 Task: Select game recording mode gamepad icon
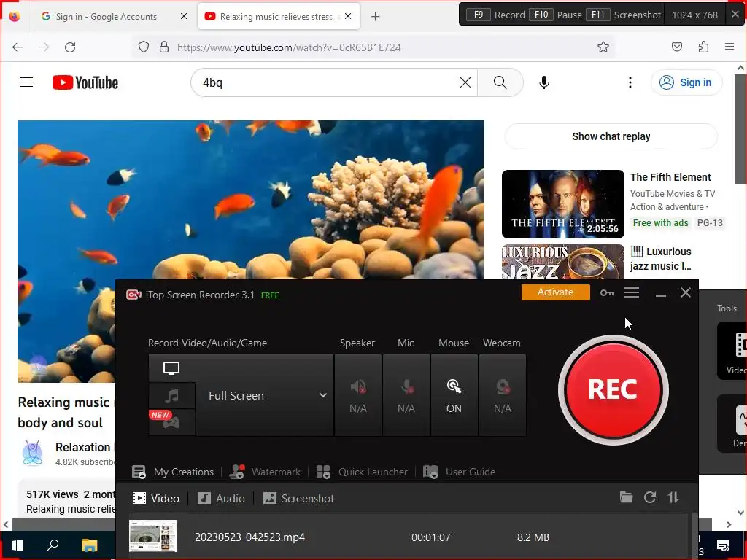pos(171,422)
